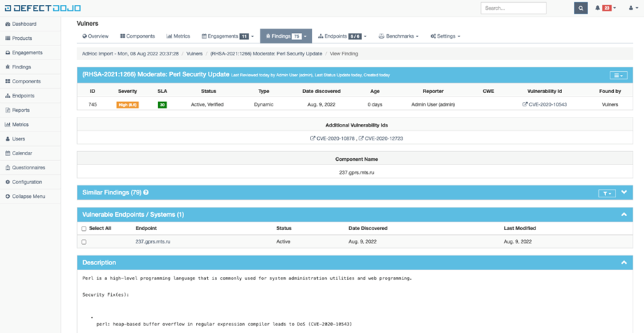The height and width of the screenshot is (333, 644).
Task: Switch to the product Metrics tab
Action: tap(178, 36)
